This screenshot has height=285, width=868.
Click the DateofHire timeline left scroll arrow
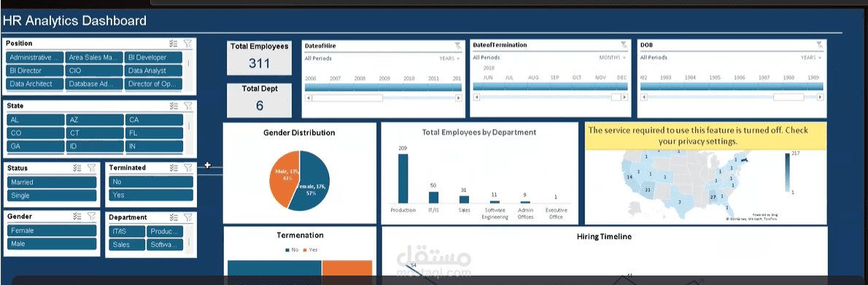click(x=309, y=98)
